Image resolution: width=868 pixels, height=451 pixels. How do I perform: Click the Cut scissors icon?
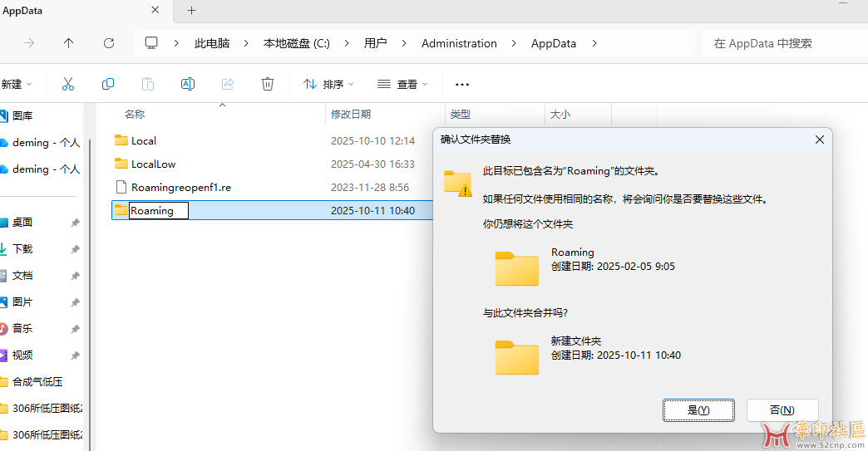(68, 84)
